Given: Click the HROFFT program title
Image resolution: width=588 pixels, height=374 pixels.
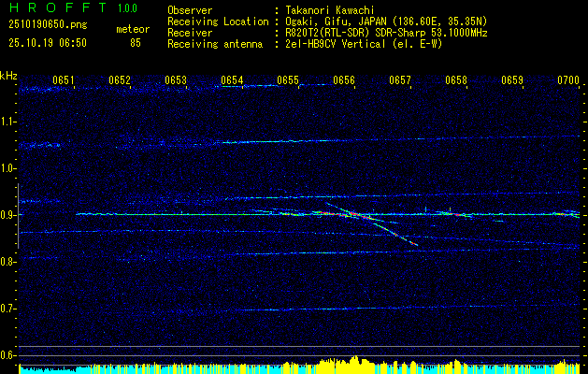Looking at the screenshot, I should pos(58,7).
